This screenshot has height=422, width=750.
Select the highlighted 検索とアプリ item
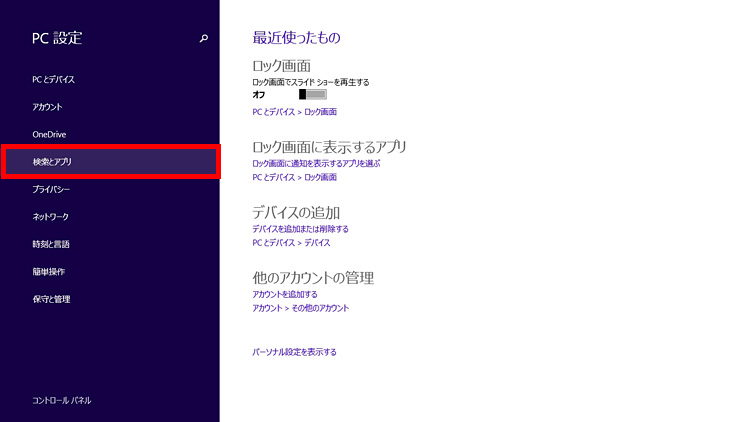[52, 161]
